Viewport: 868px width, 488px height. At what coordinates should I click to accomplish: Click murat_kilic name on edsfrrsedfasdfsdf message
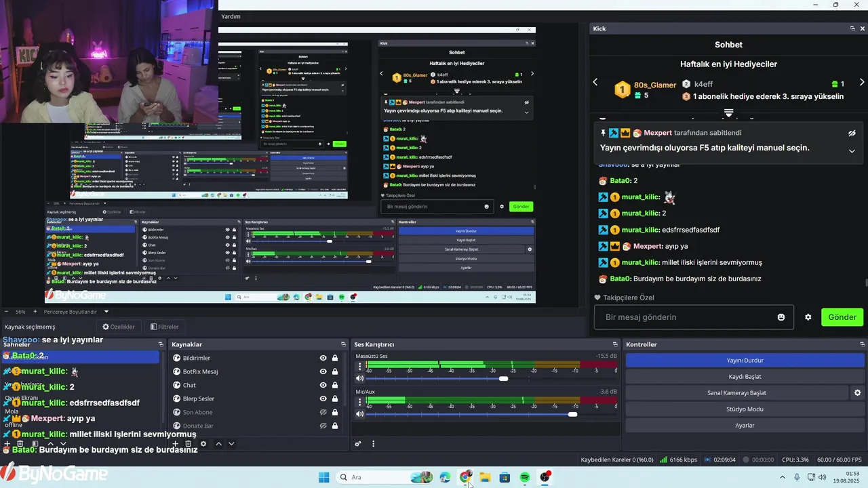(x=641, y=230)
